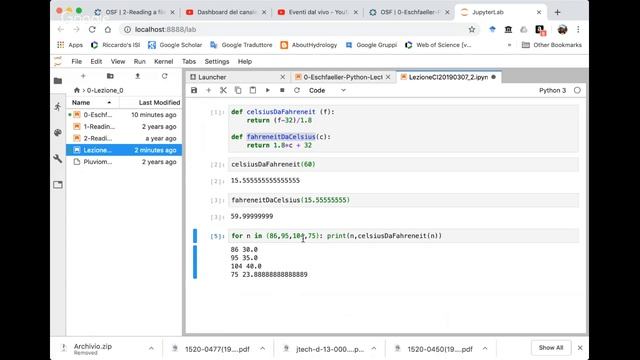The image size is (640, 360).
Task: Restart the kernel with the circular arrow icon
Action: tap(297, 90)
